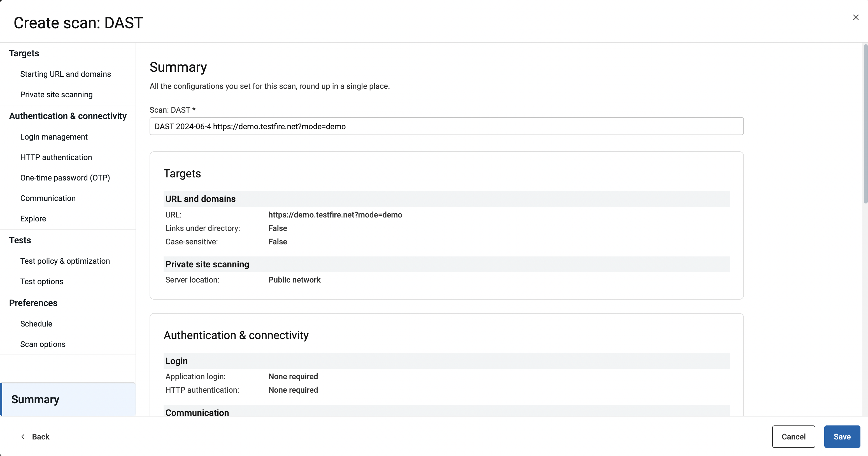
Task: Click Public network server location value
Action: point(294,280)
